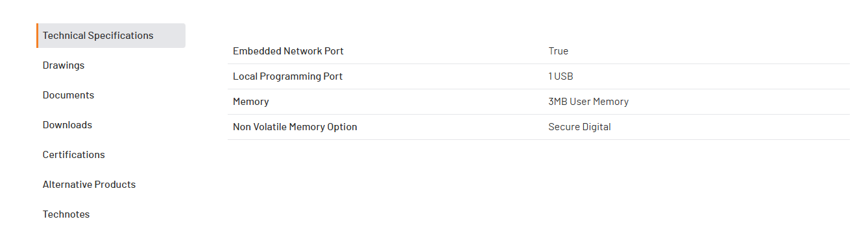Click divider line below Embedded Network Port row
Screen dimensions: 868x239
[x=538, y=63]
